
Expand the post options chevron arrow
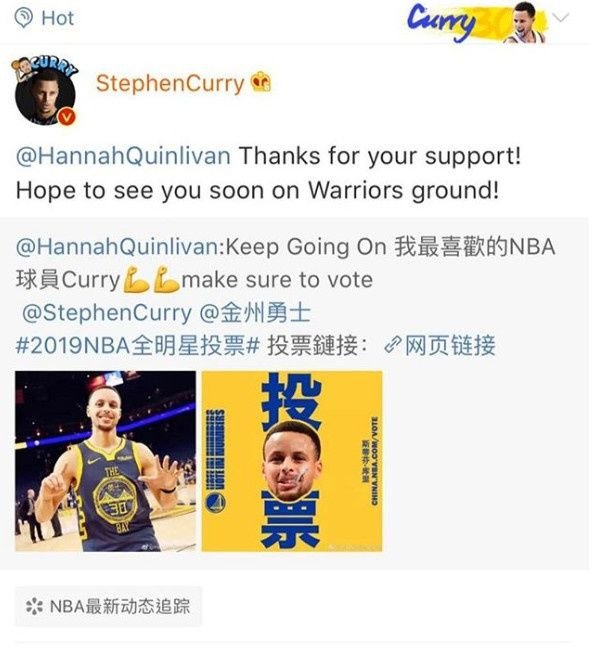click(x=561, y=17)
